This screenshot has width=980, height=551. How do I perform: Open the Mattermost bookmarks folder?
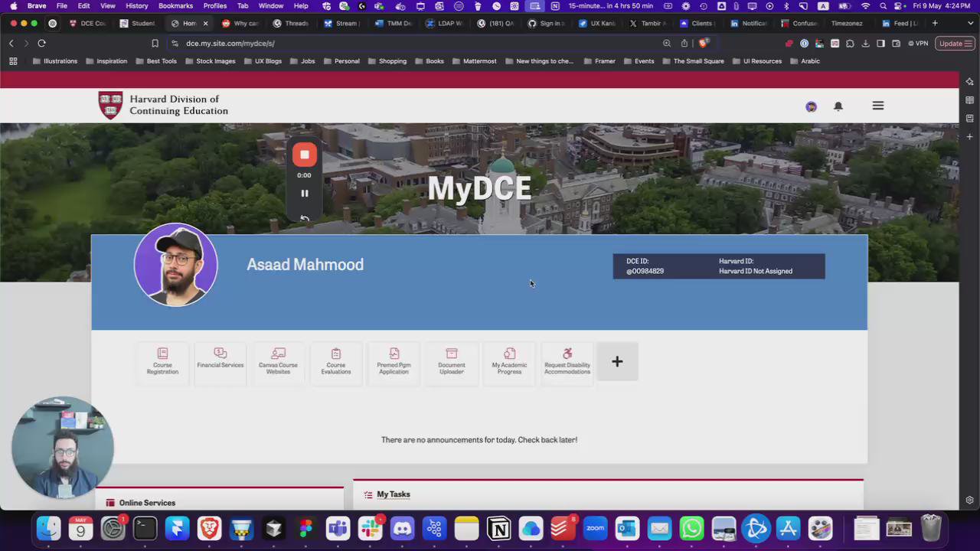(474, 61)
